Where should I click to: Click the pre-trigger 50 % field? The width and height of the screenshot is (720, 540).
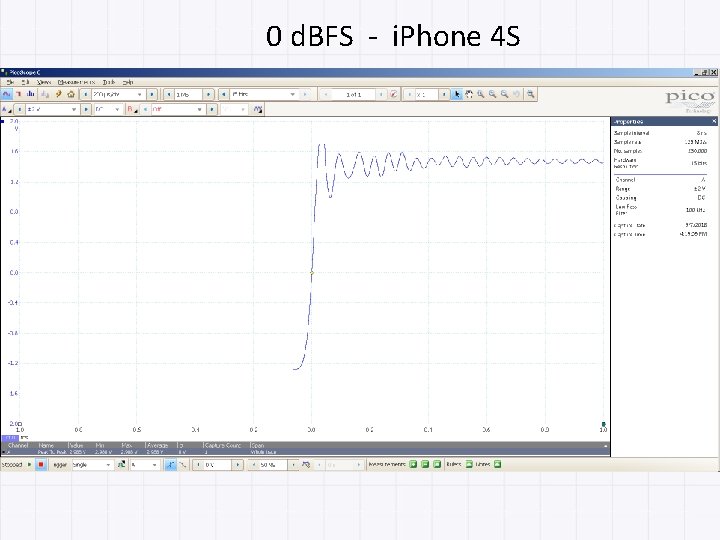pyautogui.click(x=273, y=465)
